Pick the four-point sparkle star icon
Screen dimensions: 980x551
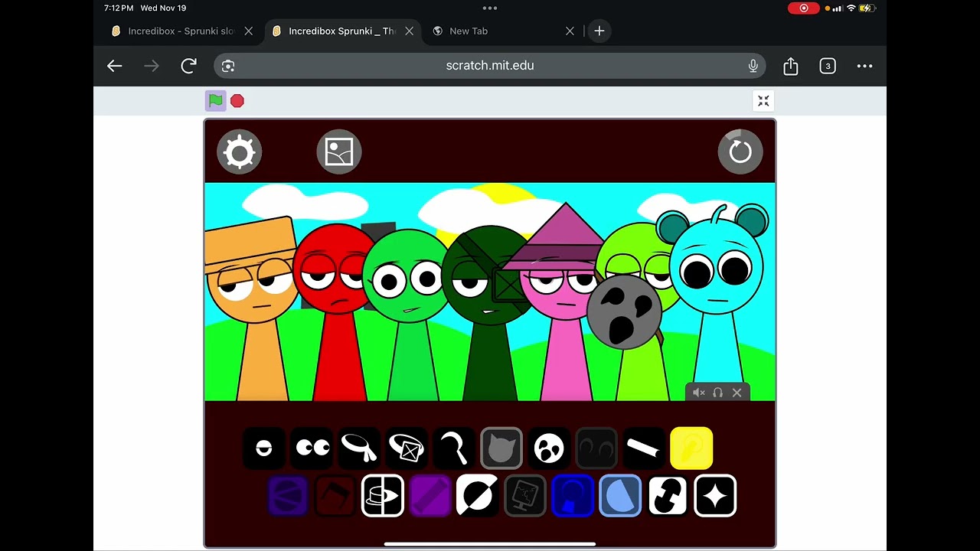pyautogui.click(x=715, y=496)
